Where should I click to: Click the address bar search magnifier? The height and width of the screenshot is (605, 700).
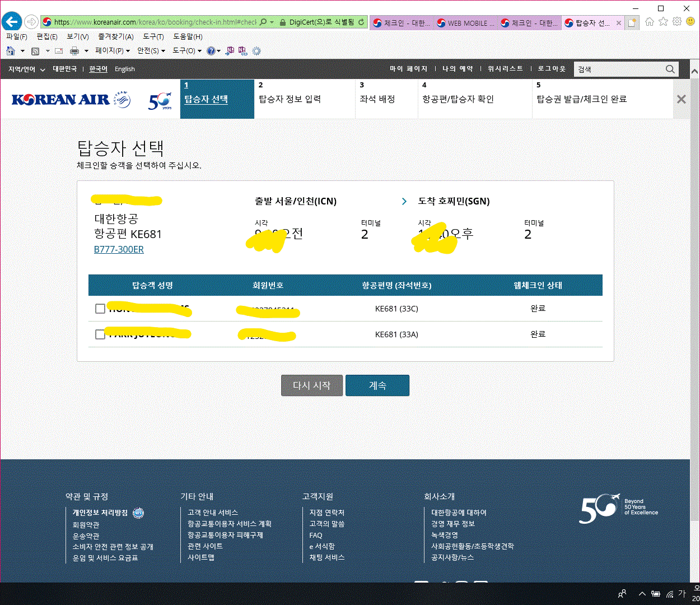point(263,22)
